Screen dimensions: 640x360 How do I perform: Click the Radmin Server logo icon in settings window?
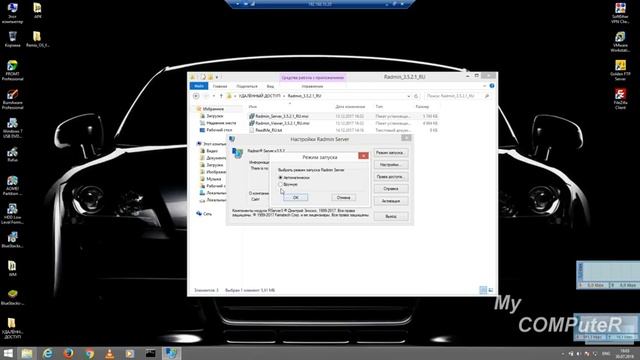click(237, 153)
